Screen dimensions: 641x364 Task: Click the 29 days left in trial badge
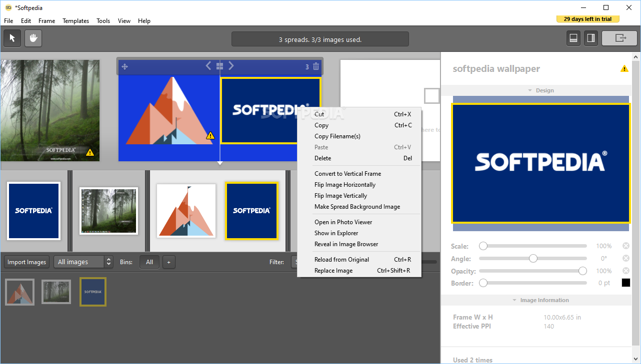point(588,19)
